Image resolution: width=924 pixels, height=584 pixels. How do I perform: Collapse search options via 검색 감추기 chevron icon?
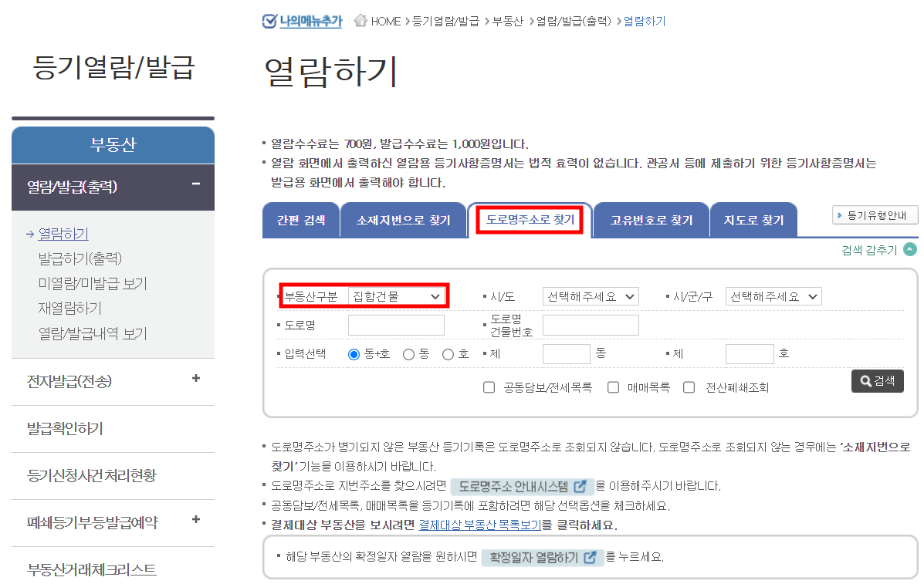click(x=909, y=248)
